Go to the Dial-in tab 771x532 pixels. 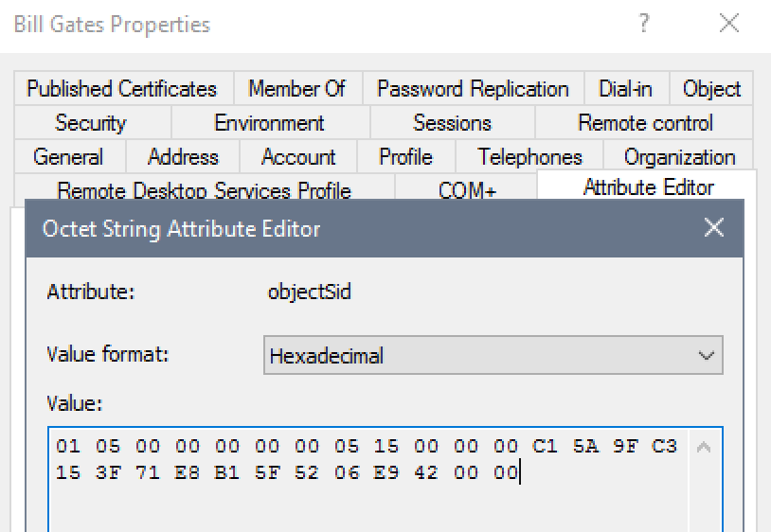point(626,88)
